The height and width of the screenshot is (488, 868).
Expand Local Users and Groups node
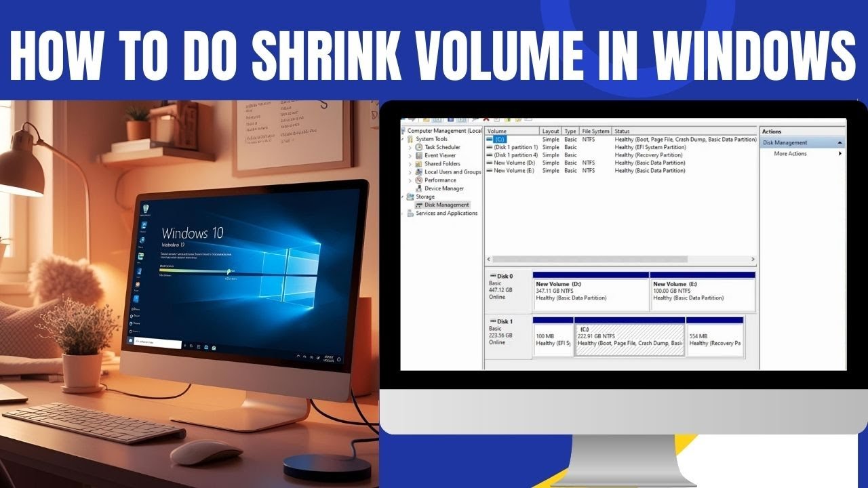click(x=410, y=171)
